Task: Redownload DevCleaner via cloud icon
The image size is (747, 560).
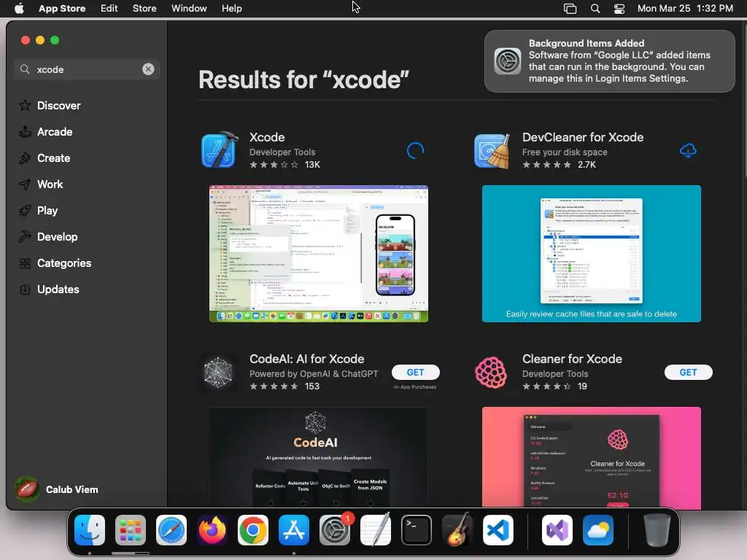Action: click(688, 150)
